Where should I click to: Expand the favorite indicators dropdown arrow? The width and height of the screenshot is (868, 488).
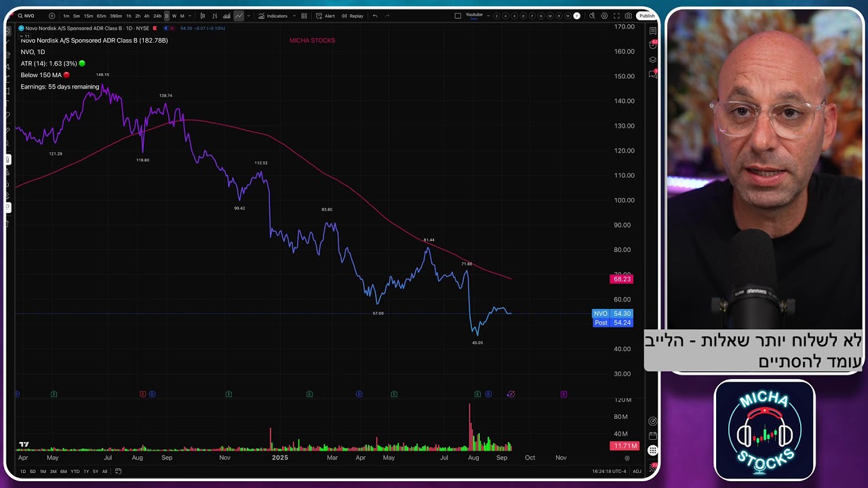pos(293,16)
